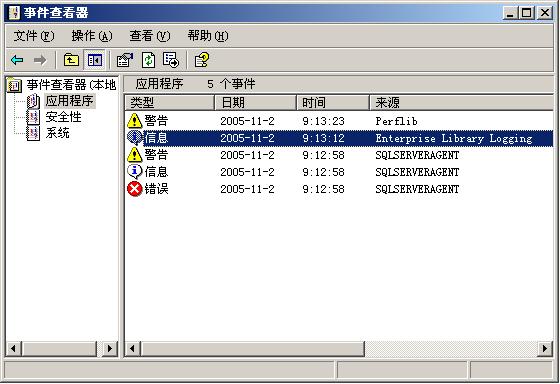560x384 pixels.
Task: Click warning icon of SQLSERVERAGENT 警告 row
Action: click(x=134, y=155)
